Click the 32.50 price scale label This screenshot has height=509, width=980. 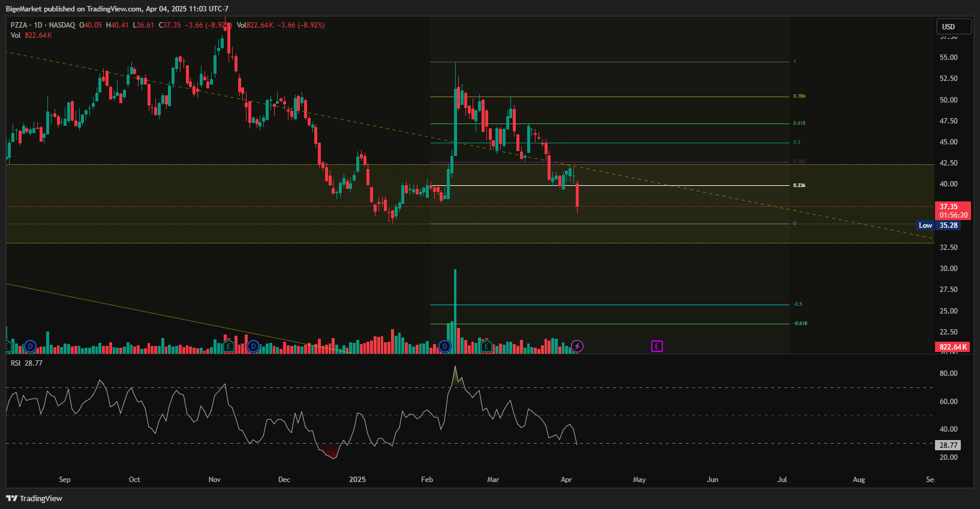[949, 248]
